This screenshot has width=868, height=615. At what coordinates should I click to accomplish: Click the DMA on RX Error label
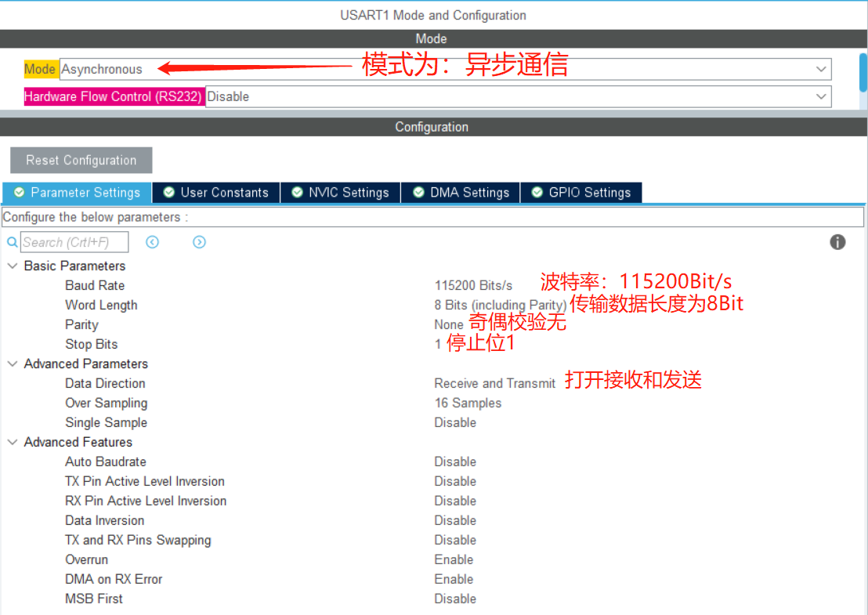pyautogui.click(x=114, y=579)
